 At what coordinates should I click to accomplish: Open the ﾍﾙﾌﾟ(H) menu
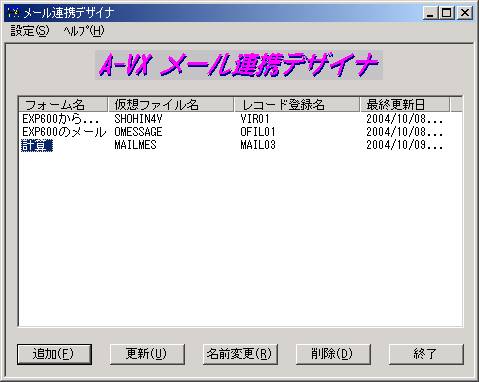pyautogui.click(x=84, y=31)
